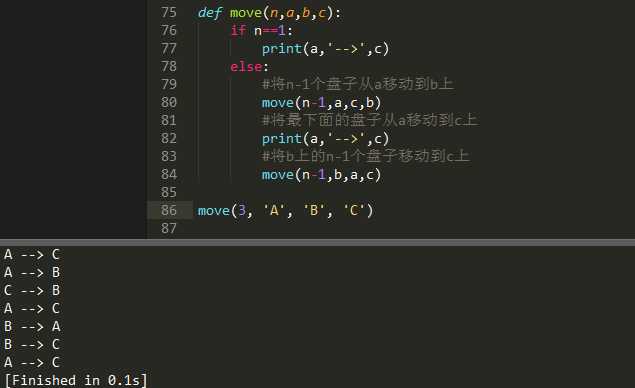Click the divider between editor and output panel
The image size is (635, 388).
[x=318, y=242]
